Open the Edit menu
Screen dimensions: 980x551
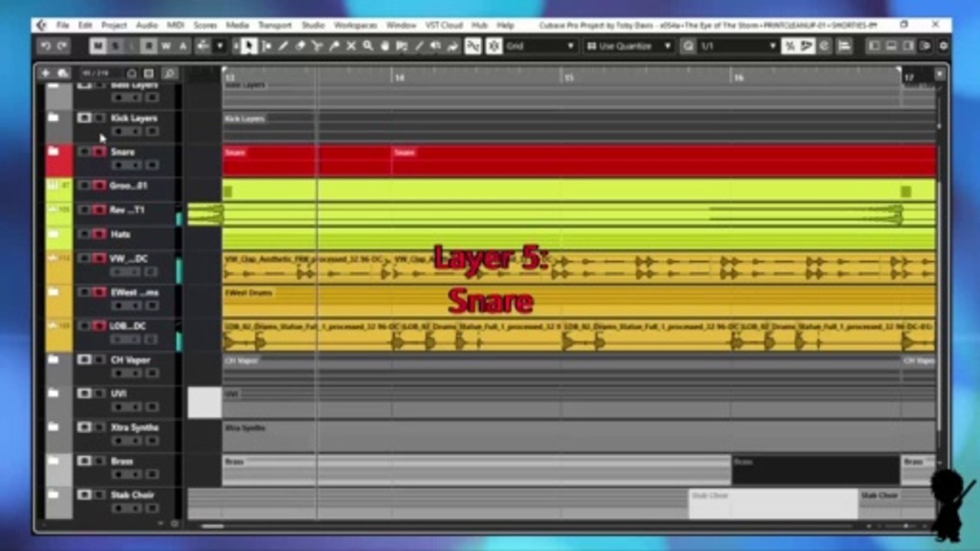86,25
